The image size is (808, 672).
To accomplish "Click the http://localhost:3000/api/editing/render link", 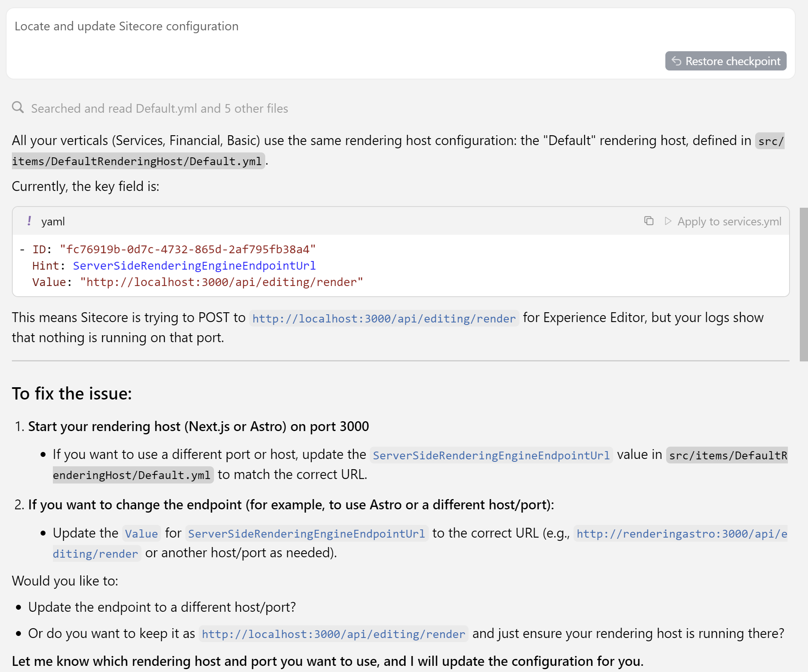I will pos(384,318).
